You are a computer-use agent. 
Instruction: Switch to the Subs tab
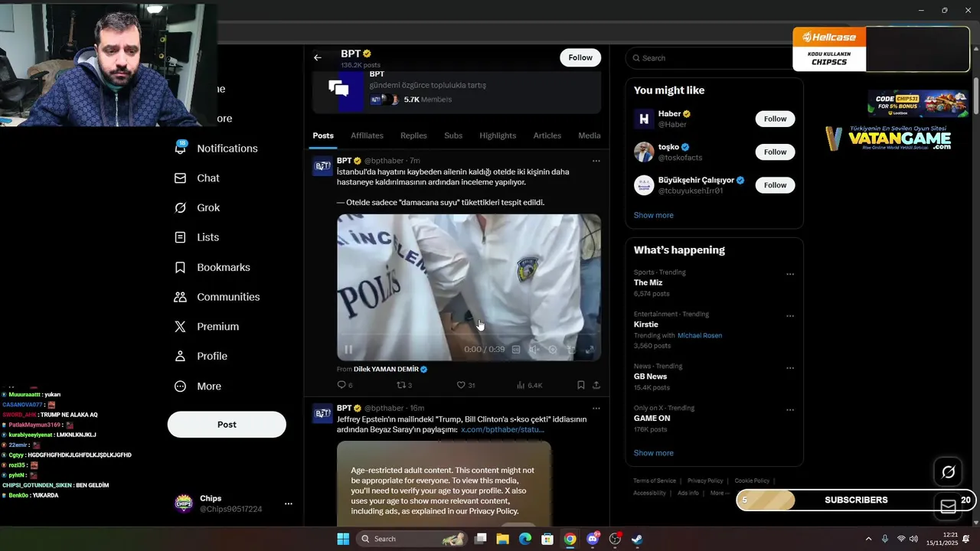(x=453, y=135)
